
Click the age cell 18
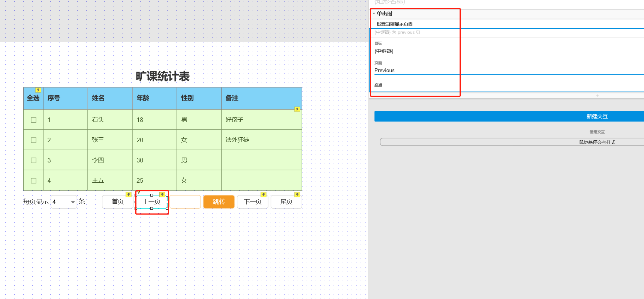(x=155, y=120)
